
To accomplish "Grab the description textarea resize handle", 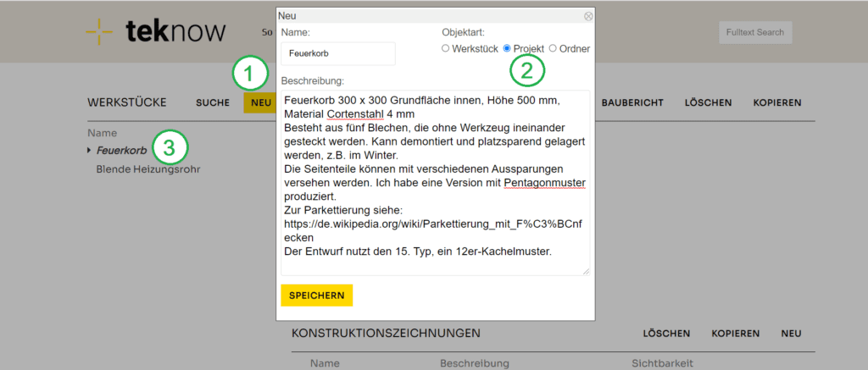I will point(586,271).
